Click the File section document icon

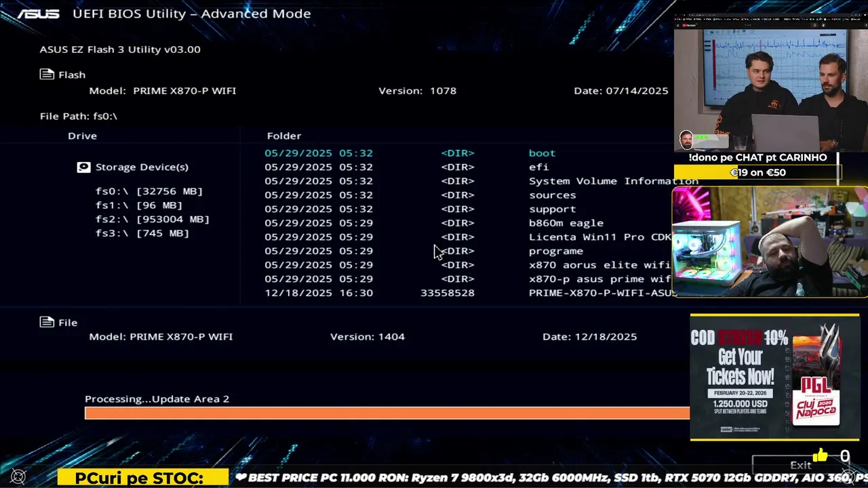coord(47,323)
